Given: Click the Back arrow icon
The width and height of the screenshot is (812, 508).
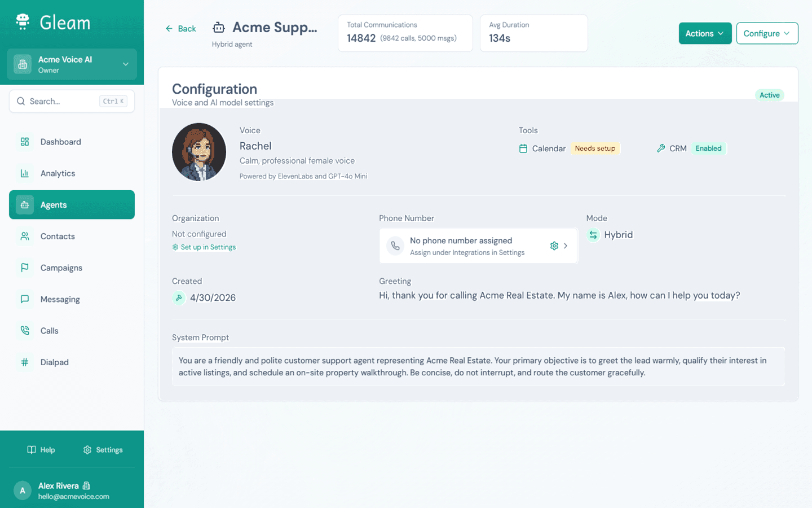Looking at the screenshot, I should point(169,28).
